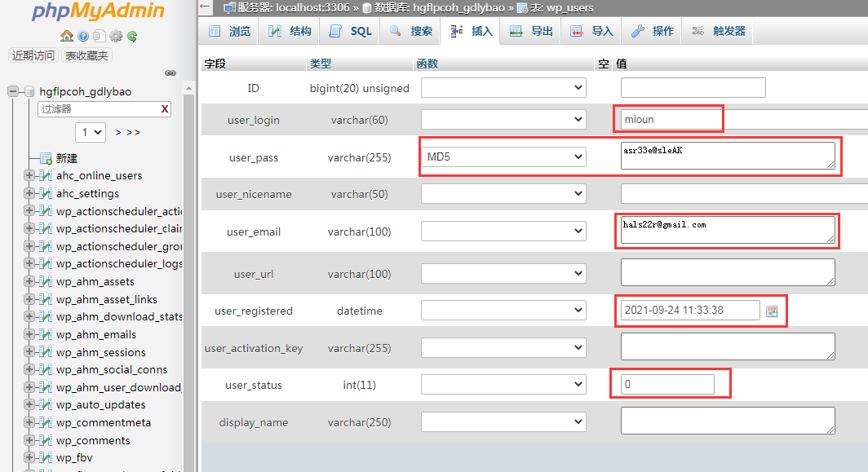Screen dimensions: 868x472
Task: Click display_name value textarea
Action: click(x=728, y=421)
